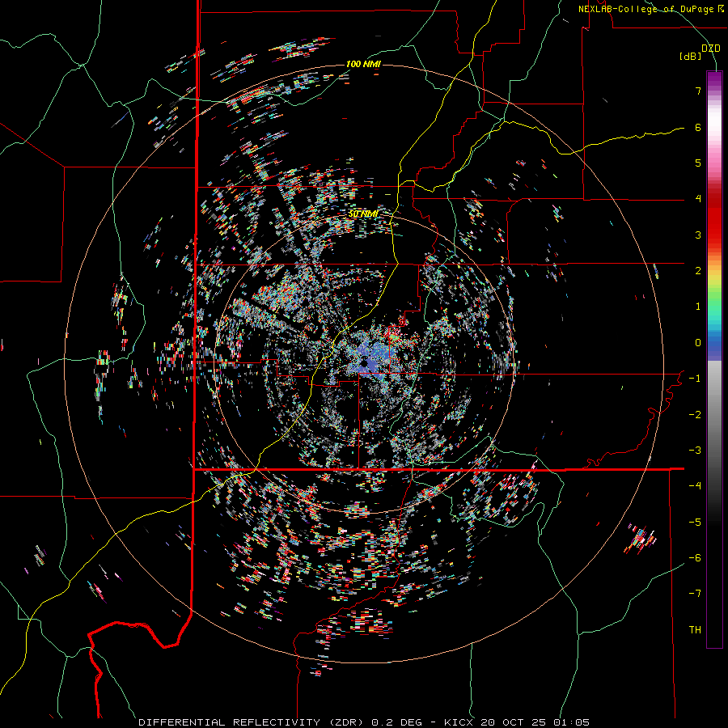This screenshot has height=728, width=728.
Task: Click the positive 1 value on the ZDR scale
Action: point(698,307)
